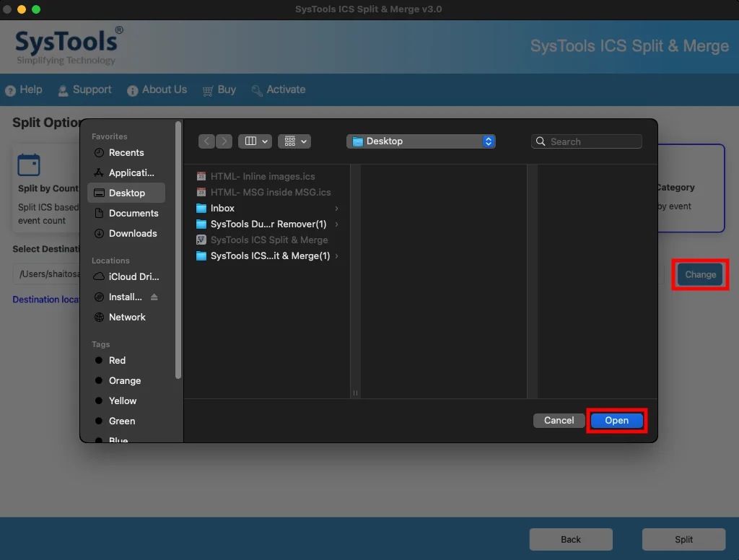Click the Downloads icon in sidebar
The width and height of the screenshot is (739, 560).
pos(99,233)
